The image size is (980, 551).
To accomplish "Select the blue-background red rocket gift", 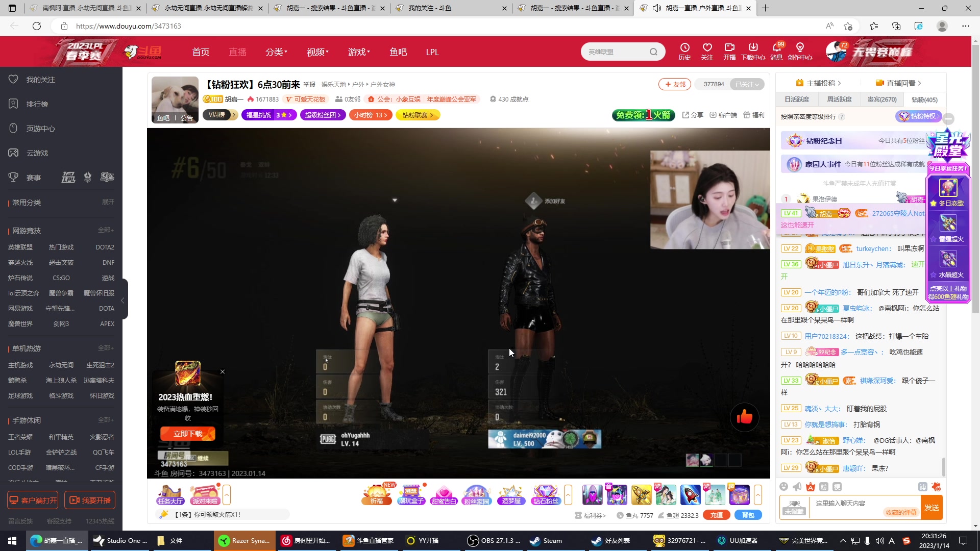I will pyautogui.click(x=690, y=495).
